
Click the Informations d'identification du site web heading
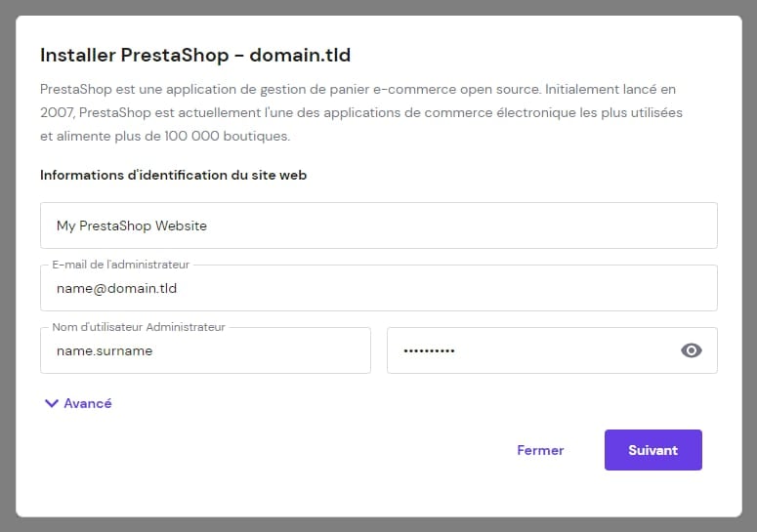pos(174,176)
